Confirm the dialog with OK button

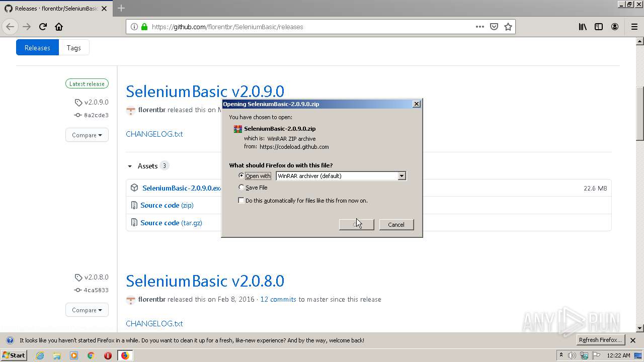click(356, 224)
